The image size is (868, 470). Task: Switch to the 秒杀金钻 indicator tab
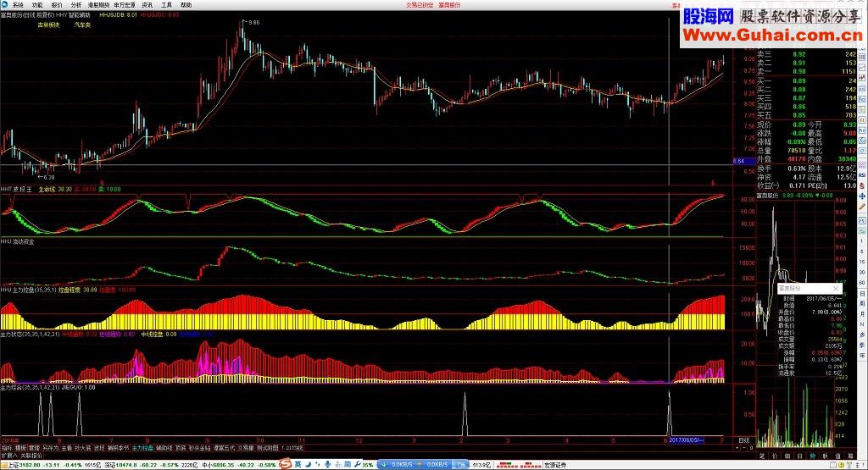199,448
